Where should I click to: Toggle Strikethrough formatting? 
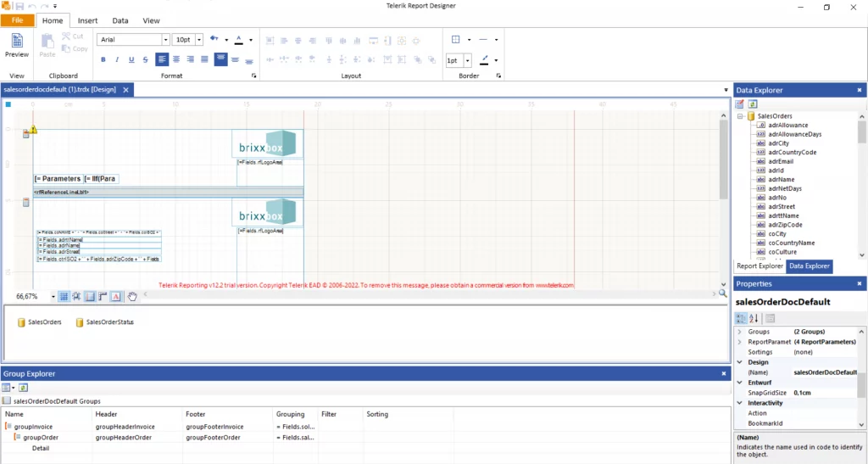tap(146, 59)
